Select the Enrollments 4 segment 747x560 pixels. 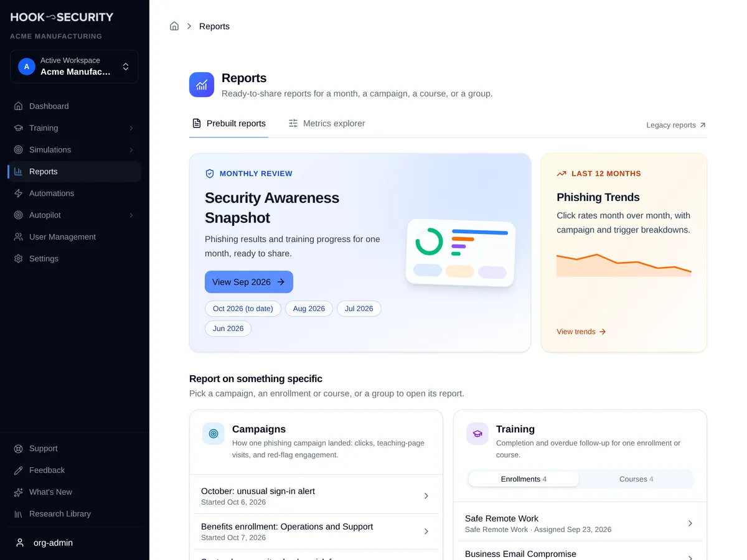pos(524,479)
